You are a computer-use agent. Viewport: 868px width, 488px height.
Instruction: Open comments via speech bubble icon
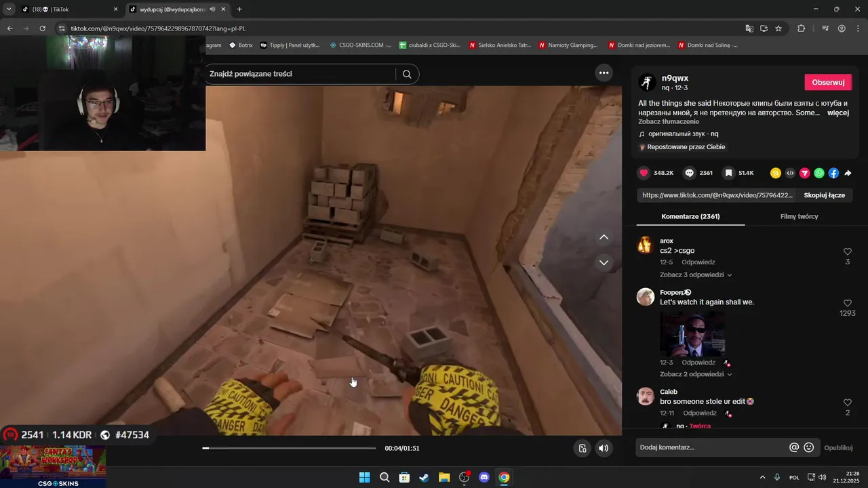click(689, 173)
